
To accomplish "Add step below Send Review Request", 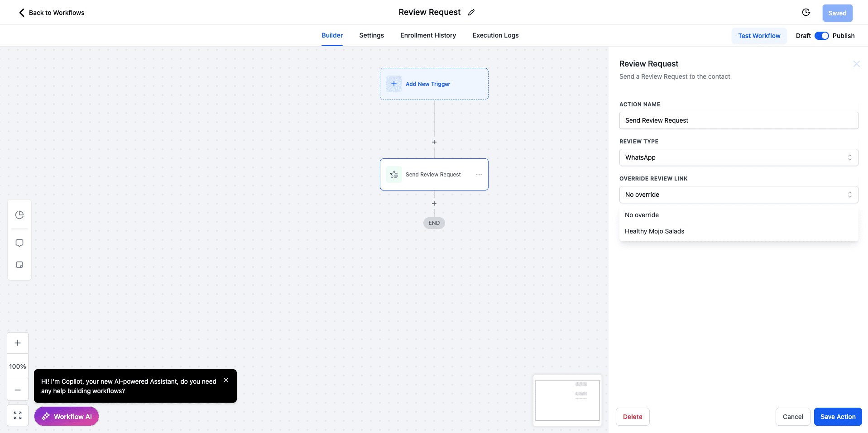I will coord(434,204).
